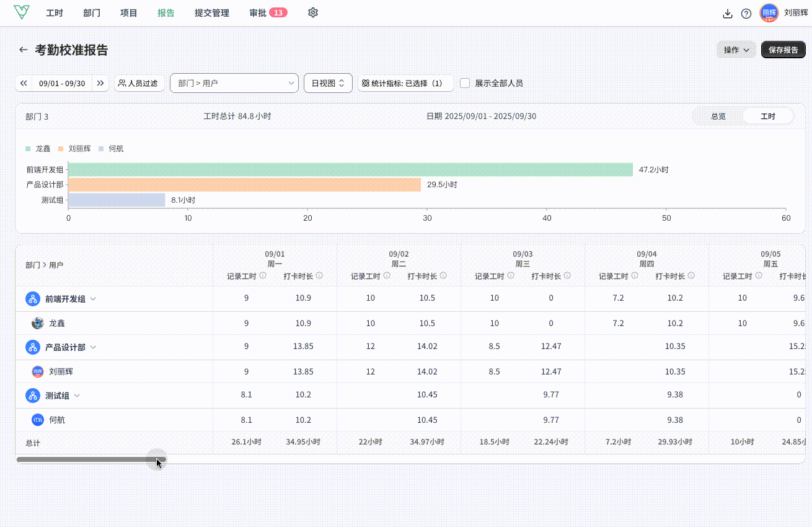Open the 审批 tab with 13 badge

(x=268, y=13)
